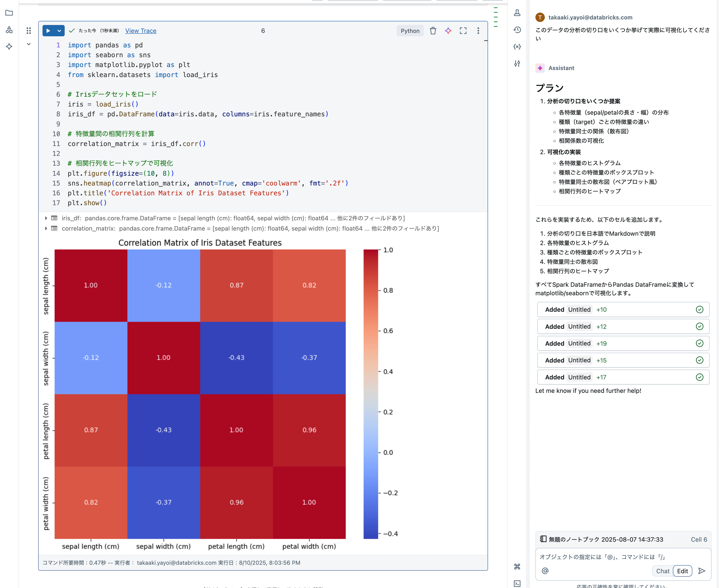Open version history icon in right sidebar
This screenshot has width=719, height=588.
(x=517, y=30)
